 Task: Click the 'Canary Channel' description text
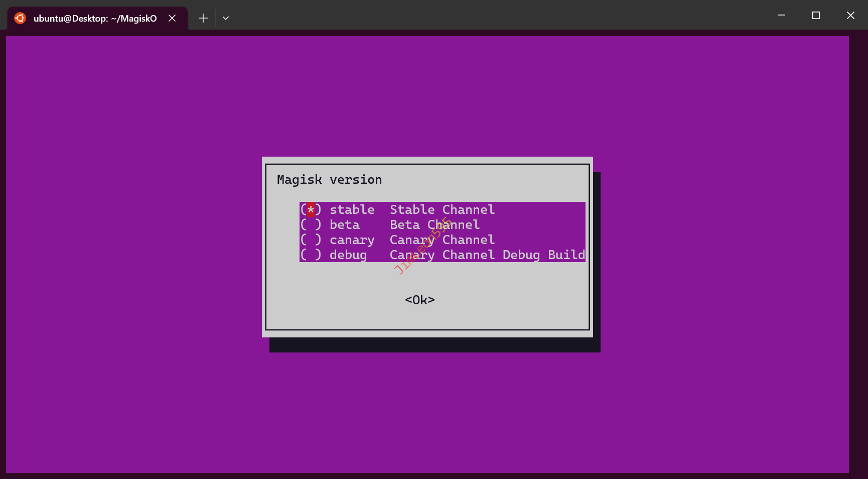(x=442, y=240)
